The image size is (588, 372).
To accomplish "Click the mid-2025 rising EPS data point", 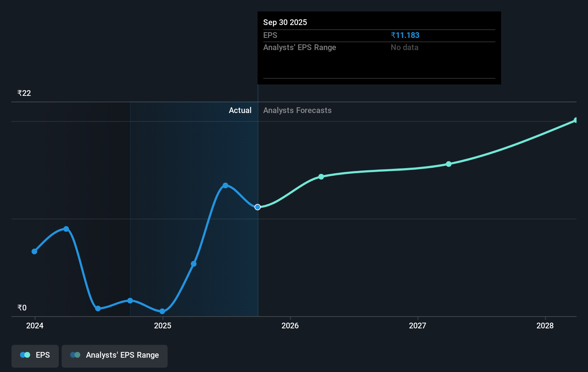I will (x=194, y=264).
